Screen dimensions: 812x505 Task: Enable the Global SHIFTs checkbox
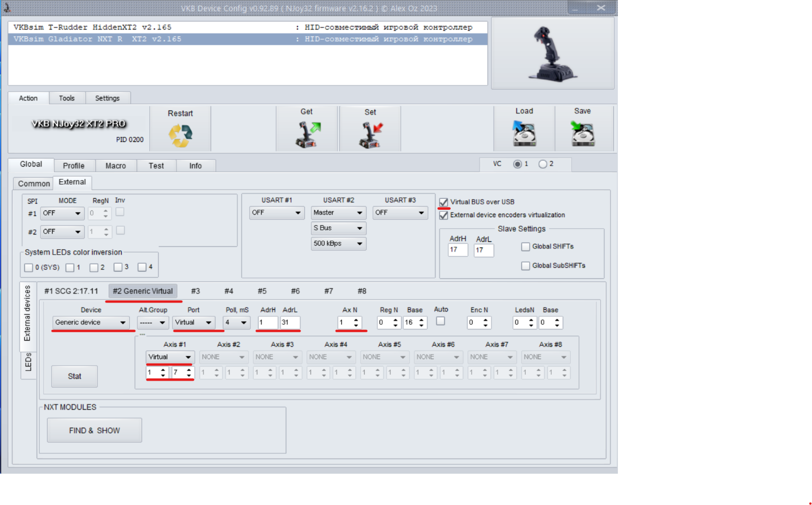point(526,246)
